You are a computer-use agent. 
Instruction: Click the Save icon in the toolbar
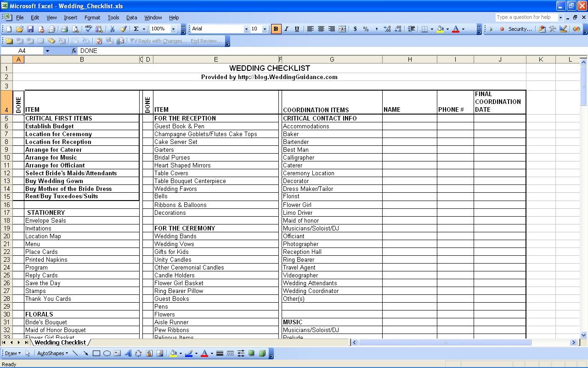(30, 29)
